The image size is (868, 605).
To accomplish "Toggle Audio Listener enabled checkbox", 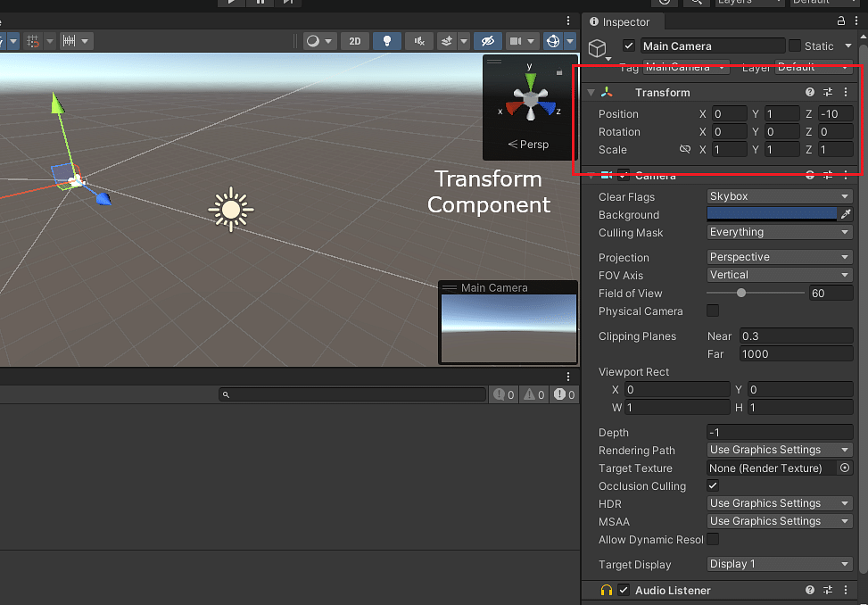I will tap(624, 590).
